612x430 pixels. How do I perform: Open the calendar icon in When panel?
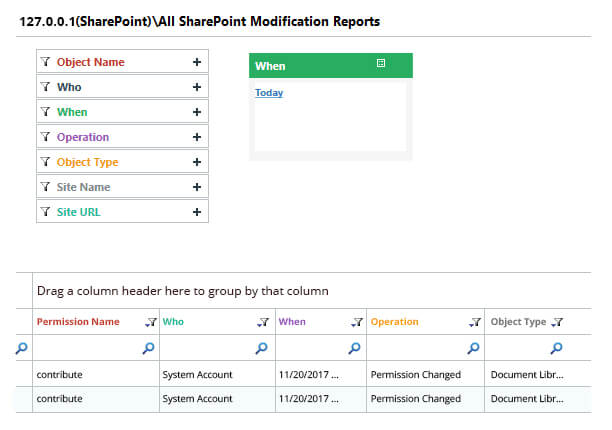click(x=381, y=63)
